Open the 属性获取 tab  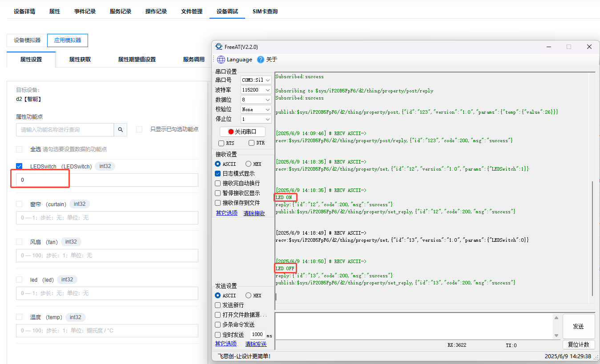80,60
